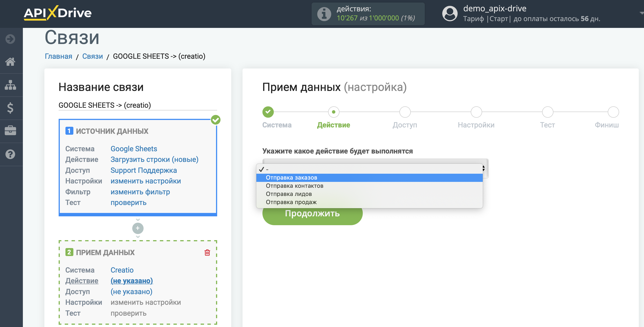Open the 'Google Sheets' system link
Viewport: 644px width, 327px height.
point(134,149)
